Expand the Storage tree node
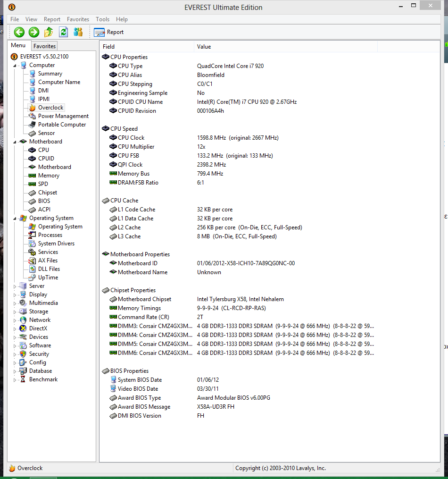The width and height of the screenshot is (448, 479). [15, 312]
